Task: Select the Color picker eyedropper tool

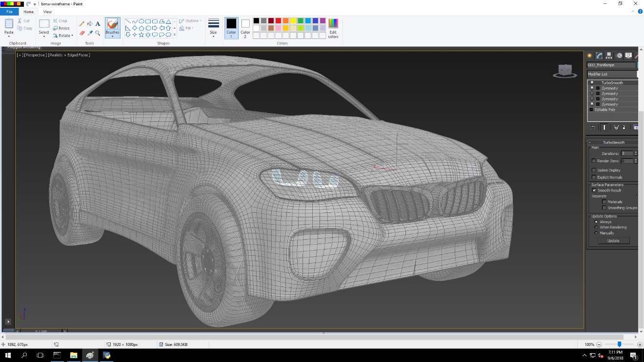Action: [x=90, y=33]
